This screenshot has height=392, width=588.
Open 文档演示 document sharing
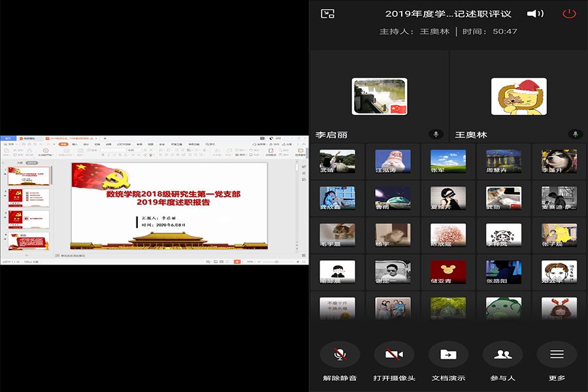pos(448,354)
